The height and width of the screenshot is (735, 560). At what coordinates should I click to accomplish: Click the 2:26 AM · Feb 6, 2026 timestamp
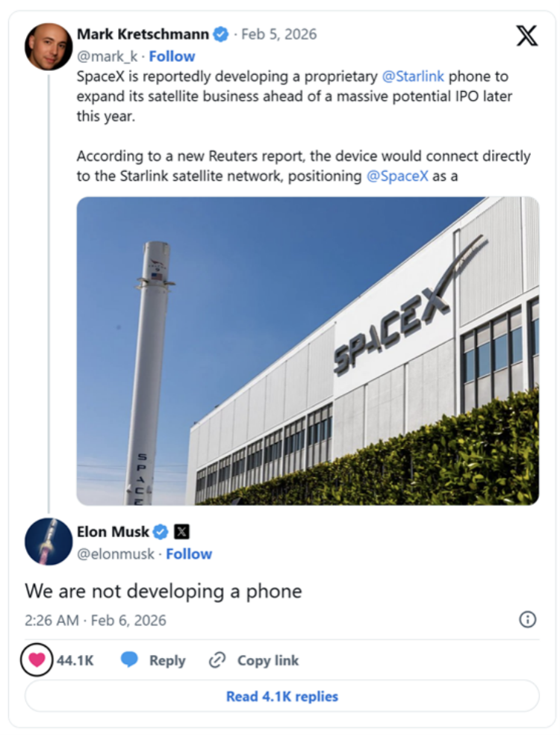click(95, 620)
